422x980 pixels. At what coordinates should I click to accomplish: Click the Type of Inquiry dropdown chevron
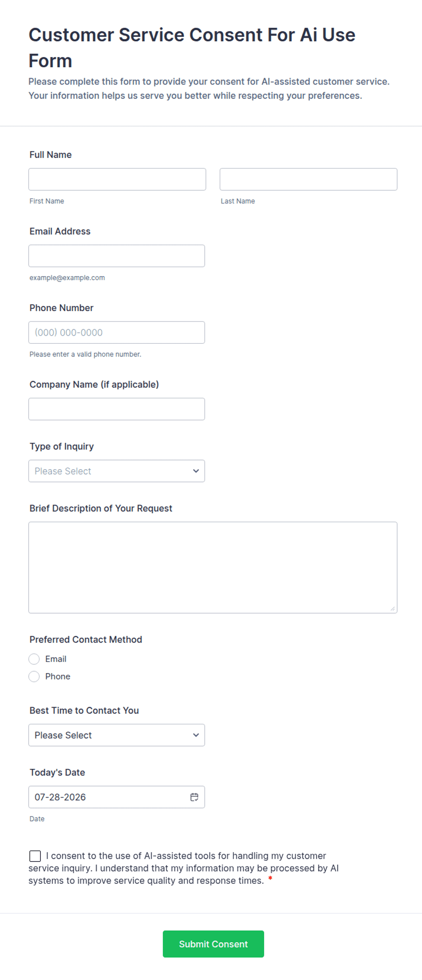point(196,471)
